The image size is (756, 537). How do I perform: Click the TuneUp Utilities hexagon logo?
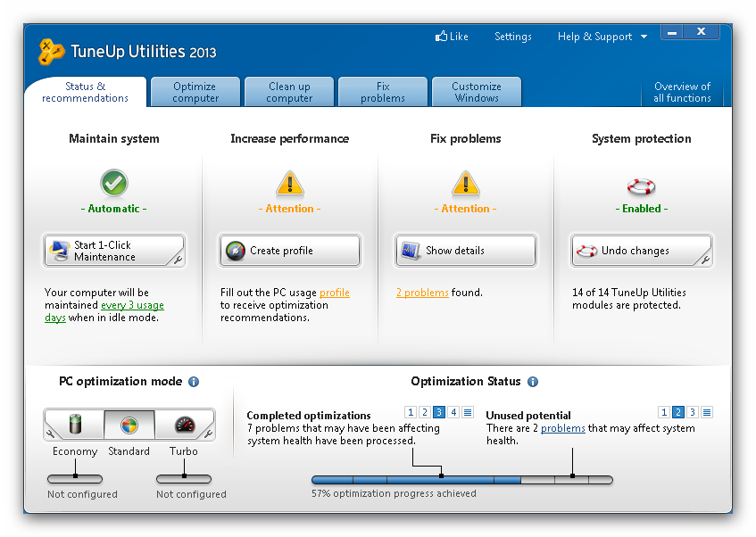51,51
